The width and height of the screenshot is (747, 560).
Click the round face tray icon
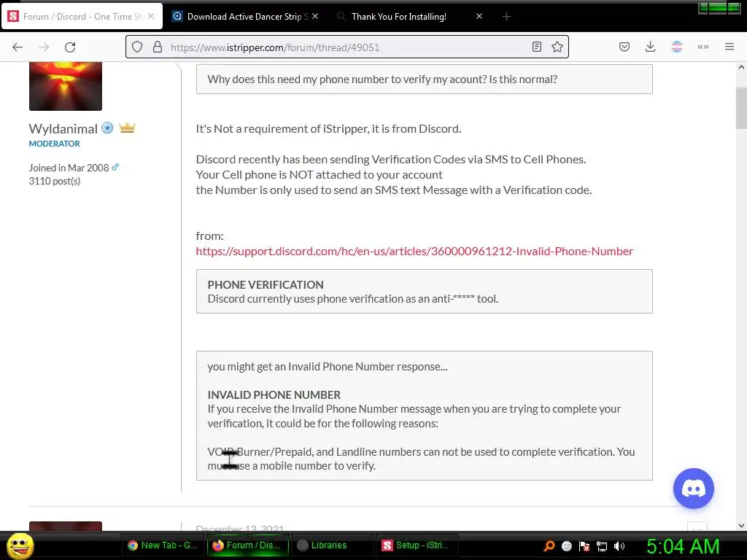point(566,545)
